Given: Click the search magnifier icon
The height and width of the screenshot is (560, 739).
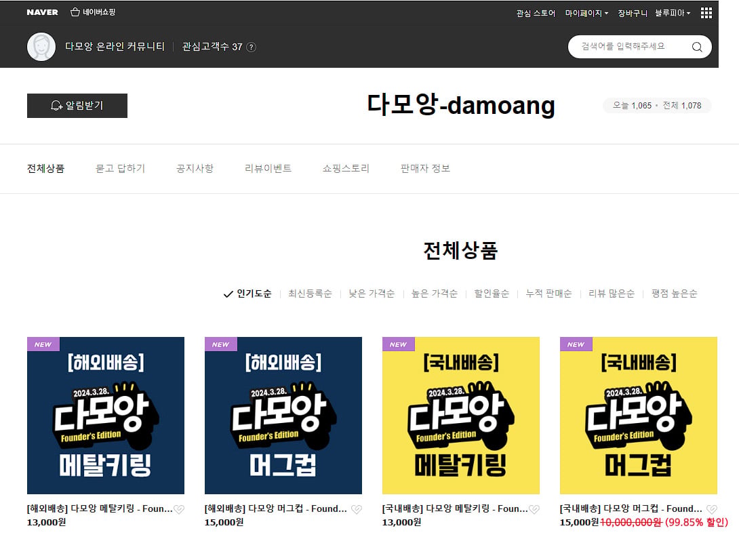Looking at the screenshot, I should [696, 47].
